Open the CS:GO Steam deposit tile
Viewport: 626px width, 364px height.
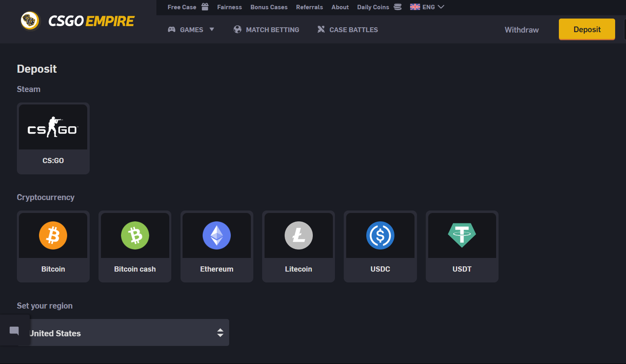pyautogui.click(x=53, y=138)
